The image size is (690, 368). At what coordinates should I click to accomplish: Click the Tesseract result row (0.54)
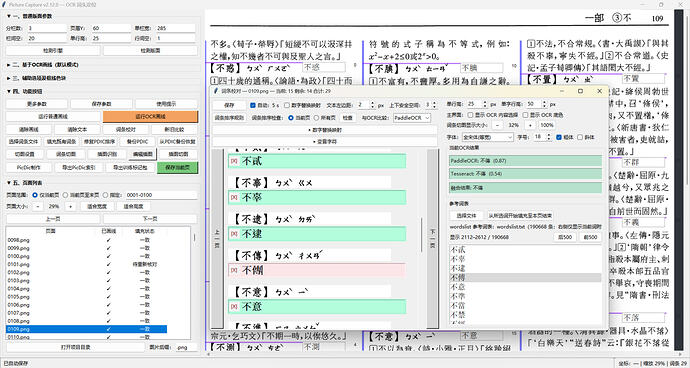click(x=525, y=174)
